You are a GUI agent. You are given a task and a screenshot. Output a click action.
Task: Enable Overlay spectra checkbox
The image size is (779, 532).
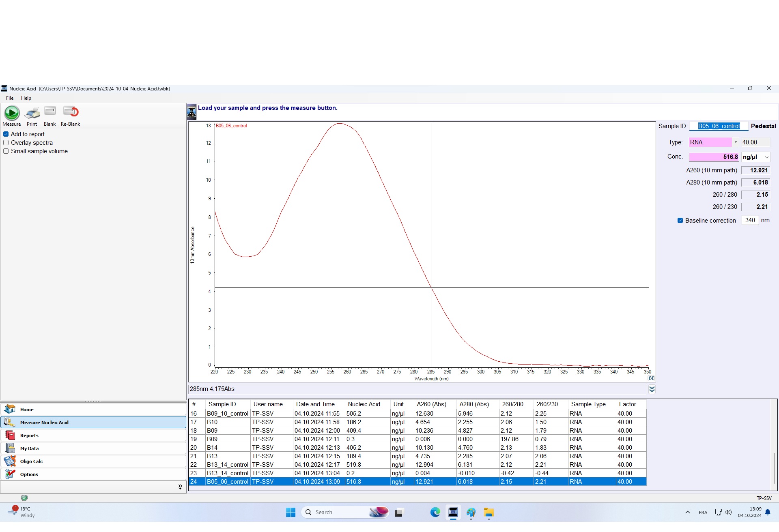coord(6,143)
